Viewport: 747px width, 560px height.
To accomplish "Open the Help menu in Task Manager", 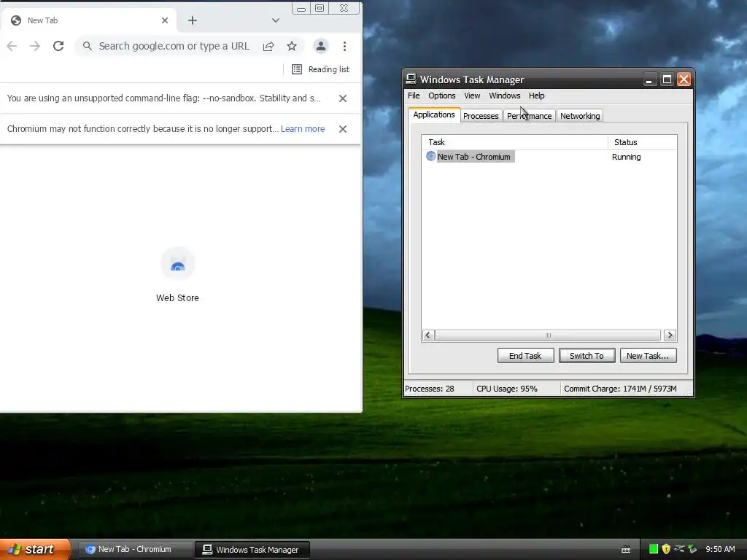I will pos(536,96).
